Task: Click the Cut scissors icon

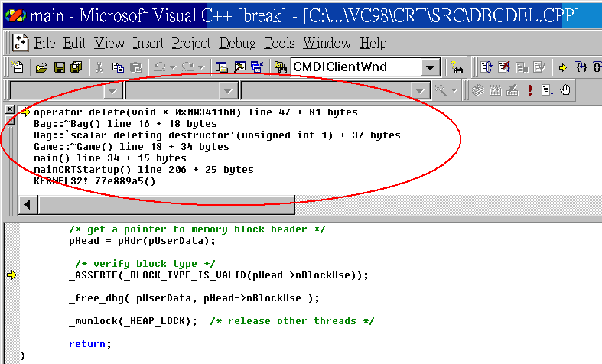Action: pyautogui.click(x=99, y=67)
